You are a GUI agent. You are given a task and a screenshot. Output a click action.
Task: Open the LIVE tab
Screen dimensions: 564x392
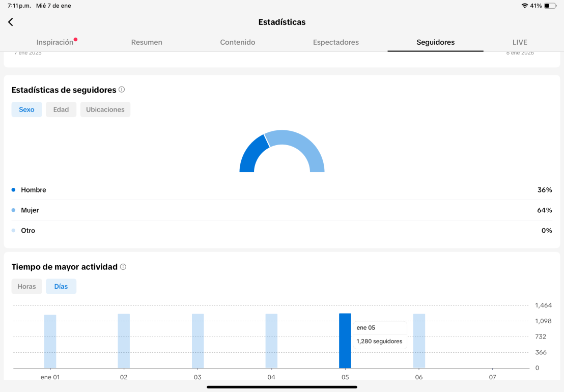click(x=520, y=42)
